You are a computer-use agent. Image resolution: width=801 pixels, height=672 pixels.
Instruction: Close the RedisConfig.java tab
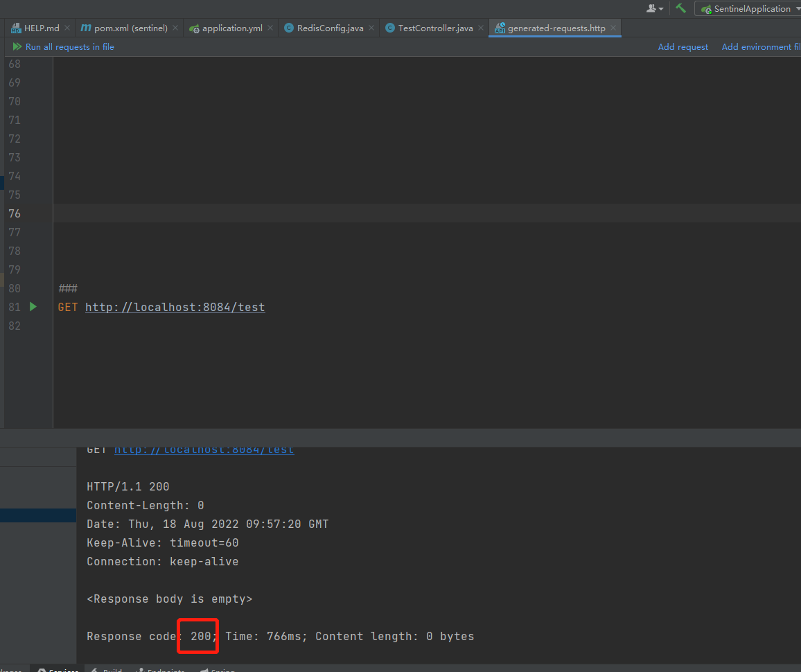tap(371, 28)
